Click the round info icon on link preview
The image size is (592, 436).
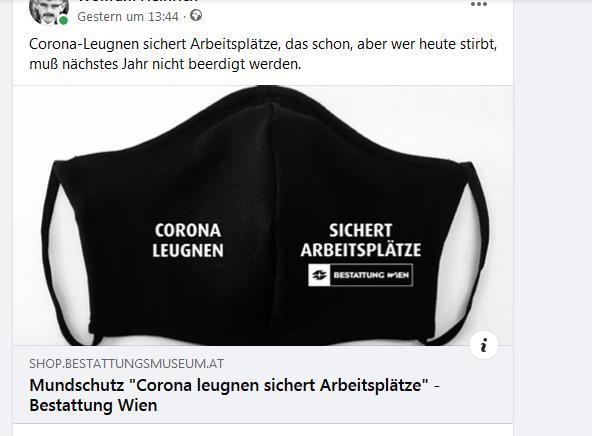point(484,345)
